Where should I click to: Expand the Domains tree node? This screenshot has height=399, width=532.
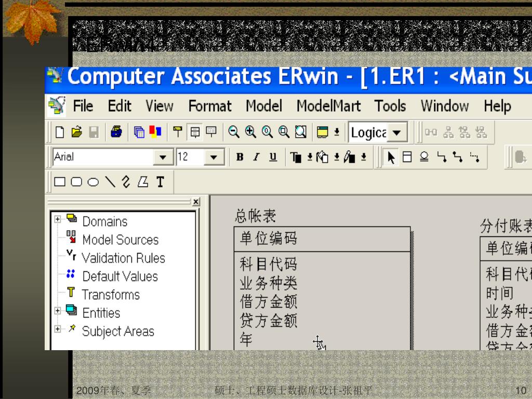[57, 219]
